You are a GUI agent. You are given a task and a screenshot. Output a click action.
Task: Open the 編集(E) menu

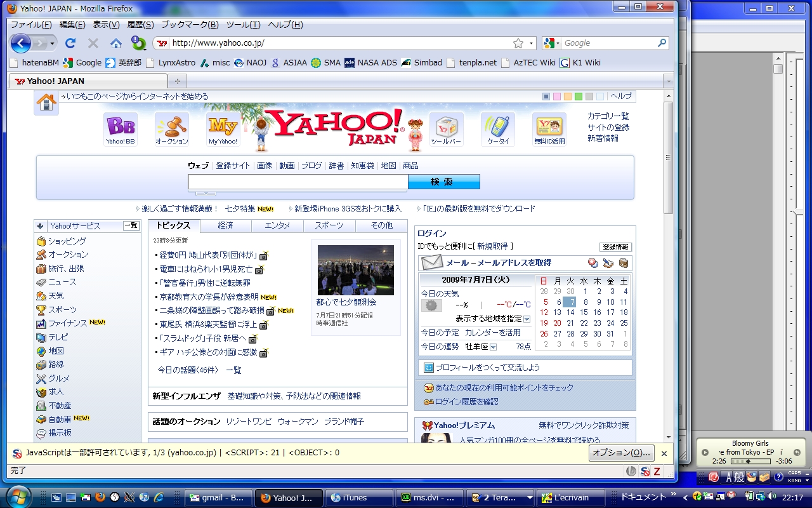[x=72, y=25]
